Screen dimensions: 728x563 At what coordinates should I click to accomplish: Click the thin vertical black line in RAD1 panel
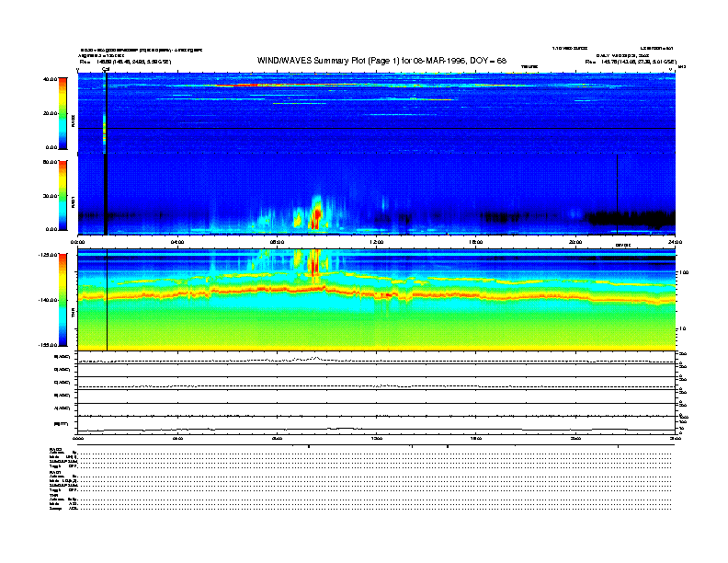[x=617, y=194]
